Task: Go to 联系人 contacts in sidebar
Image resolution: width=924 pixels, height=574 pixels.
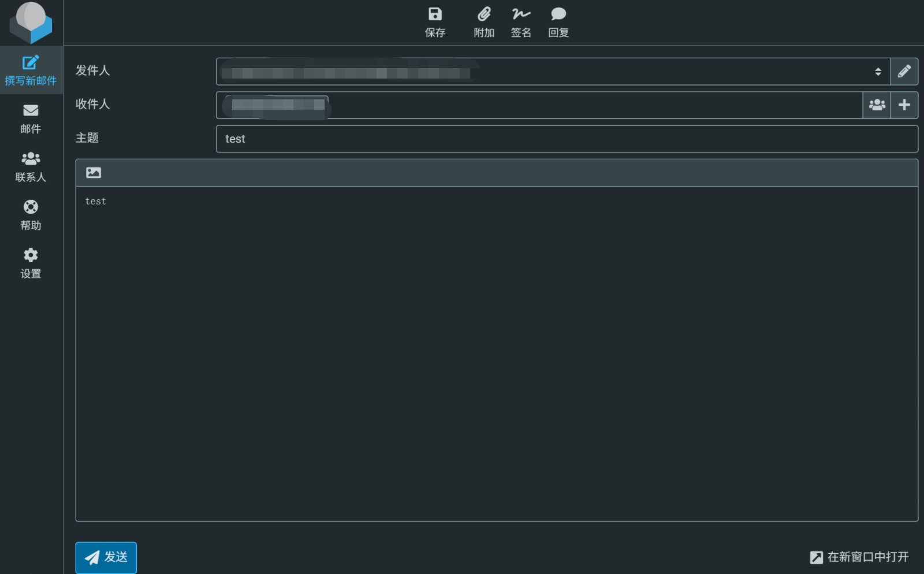Action: coord(31,167)
